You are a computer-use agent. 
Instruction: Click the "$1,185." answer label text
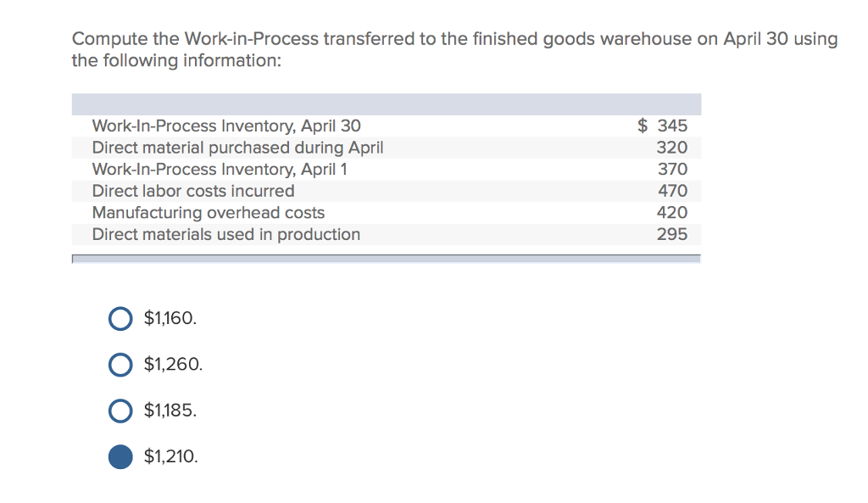170,411
